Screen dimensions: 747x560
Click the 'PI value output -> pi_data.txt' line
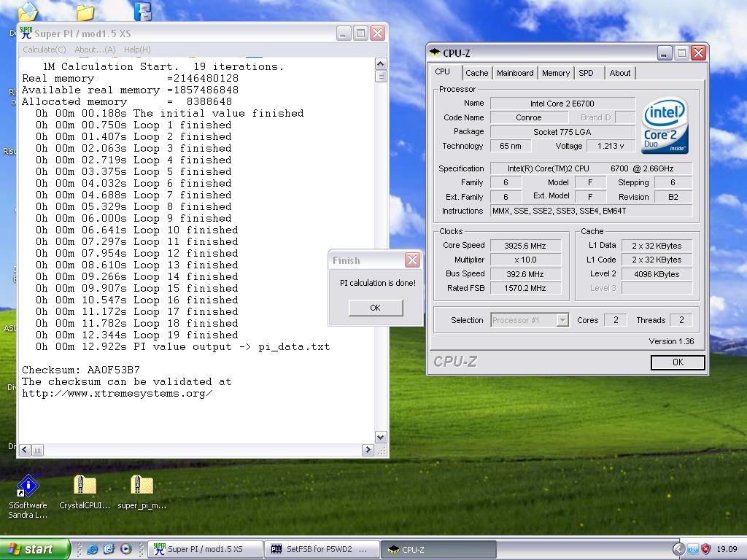point(183,346)
